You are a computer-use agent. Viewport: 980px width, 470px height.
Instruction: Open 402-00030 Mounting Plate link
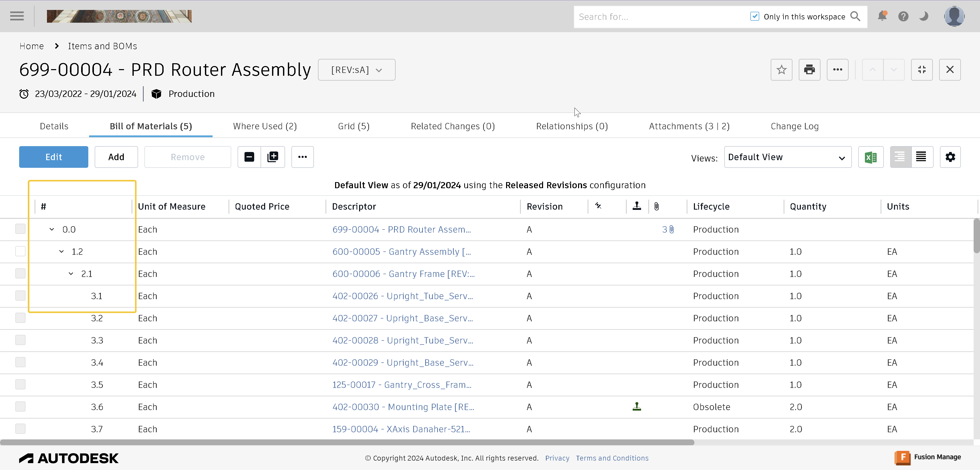coord(403,407)
